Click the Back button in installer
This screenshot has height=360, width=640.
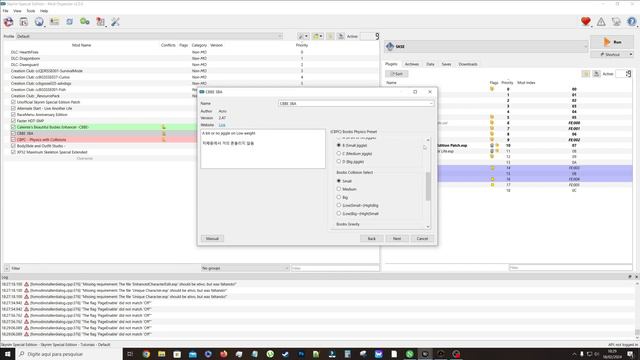tap(371, 238)
